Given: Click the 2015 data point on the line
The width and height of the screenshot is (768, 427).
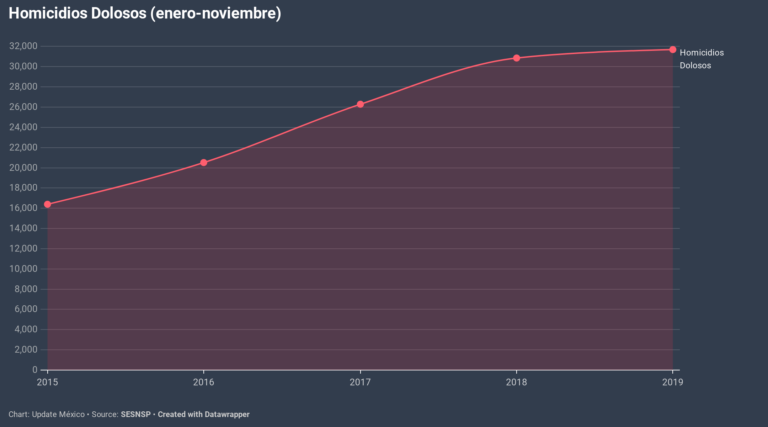Looking at the screenshot, I should 47,204.
